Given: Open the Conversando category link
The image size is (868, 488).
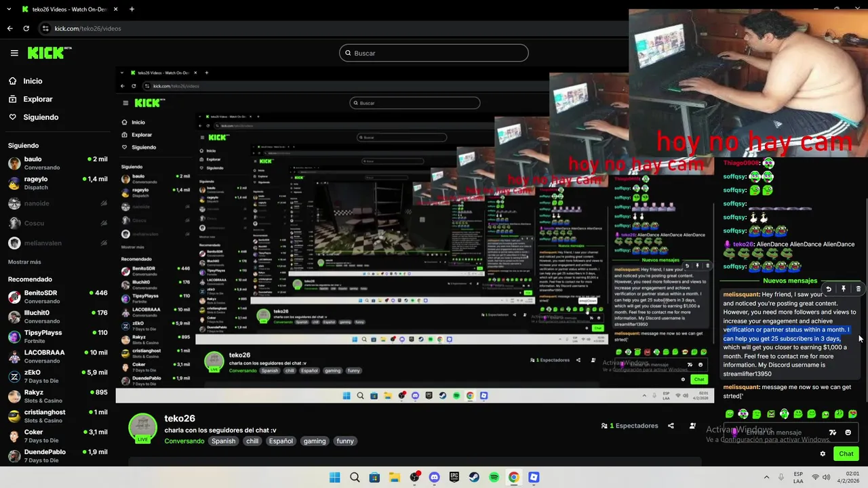Looking at the screenshot, I should click(184, 441).
